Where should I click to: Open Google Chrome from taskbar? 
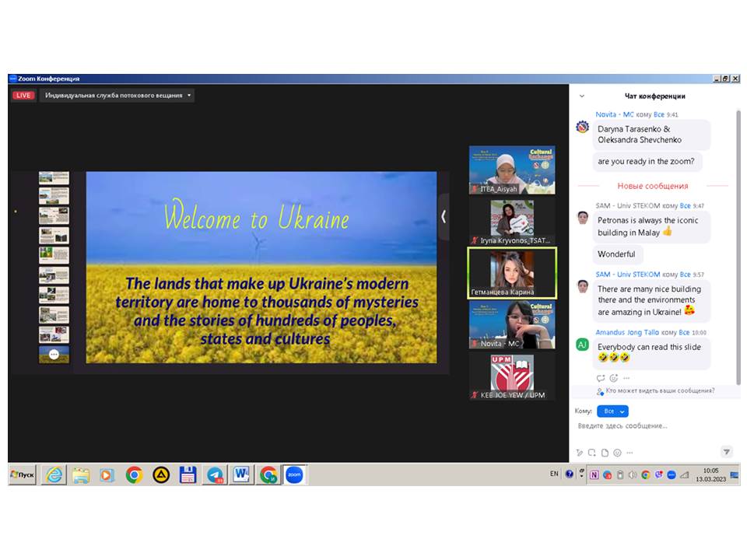tap(135, 474)
